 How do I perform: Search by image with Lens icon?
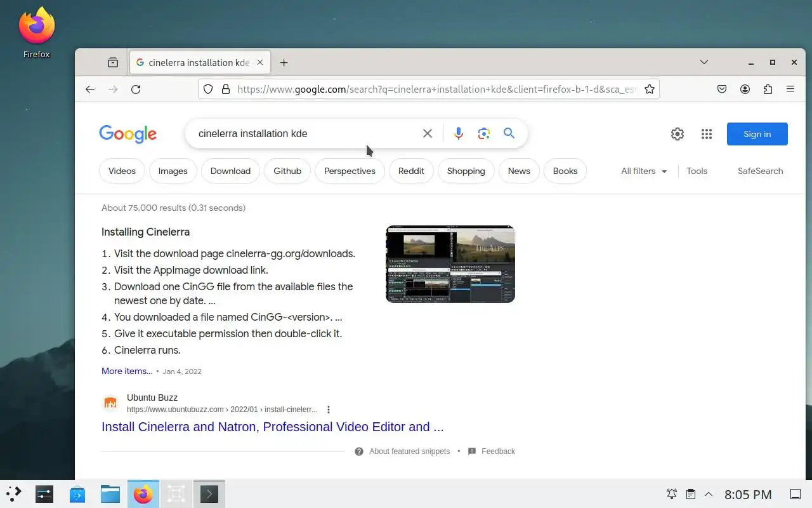[x=484, y=133]
